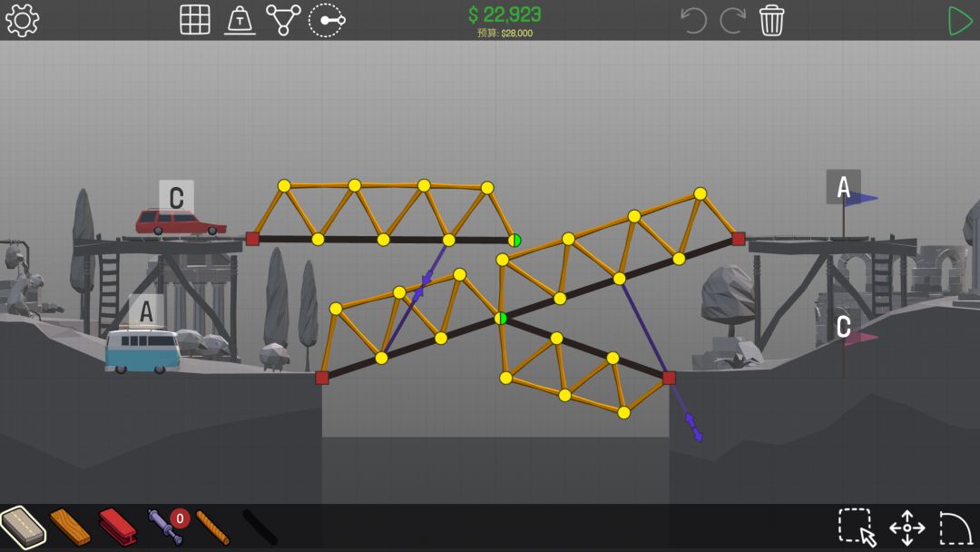
Task: Click the blue destination flag A
Action: coord(860,199)
